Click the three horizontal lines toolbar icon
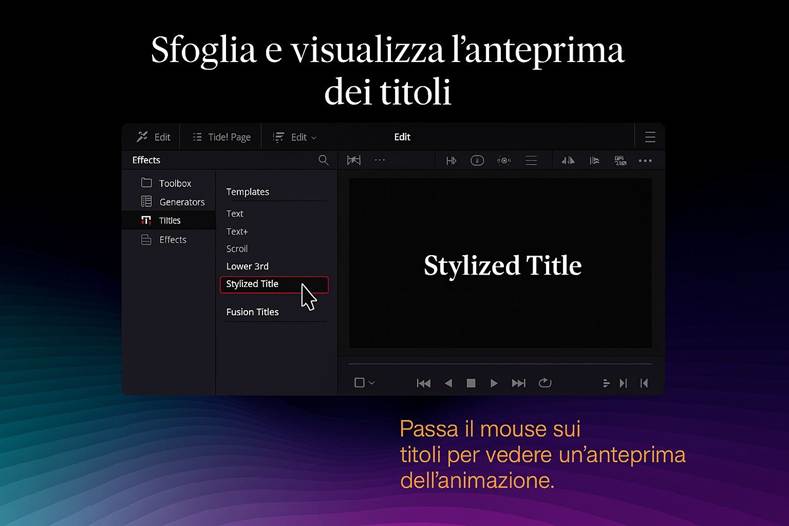 pos(531,161)
